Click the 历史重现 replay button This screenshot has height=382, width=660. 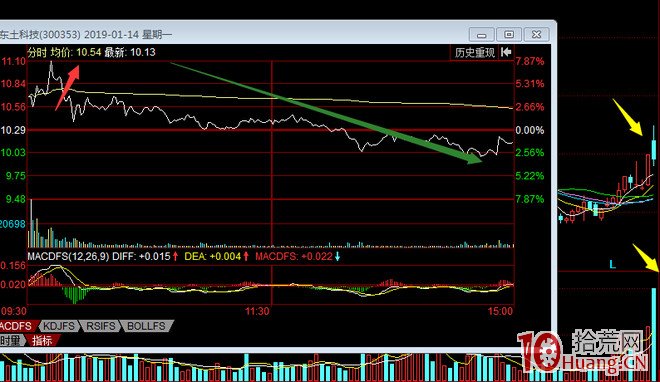[474, 53]
